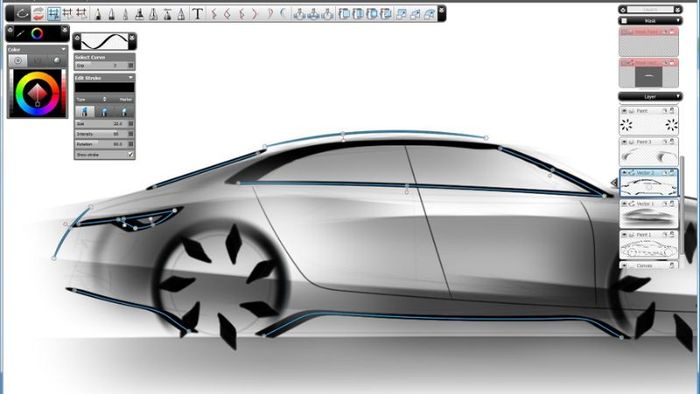Choose the first marker tip in Edit Stroke
The image size is (700, 394).
pos(85,112)
